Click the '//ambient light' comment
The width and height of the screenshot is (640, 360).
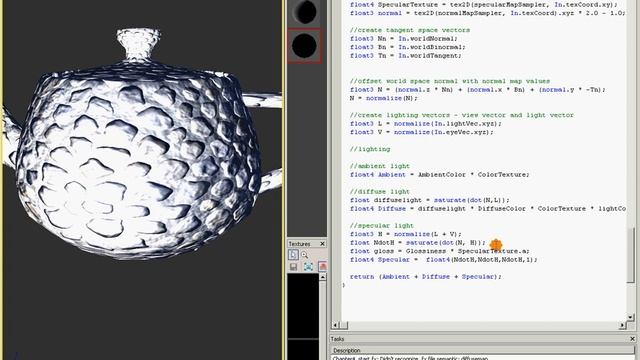(x=380, y=166)
